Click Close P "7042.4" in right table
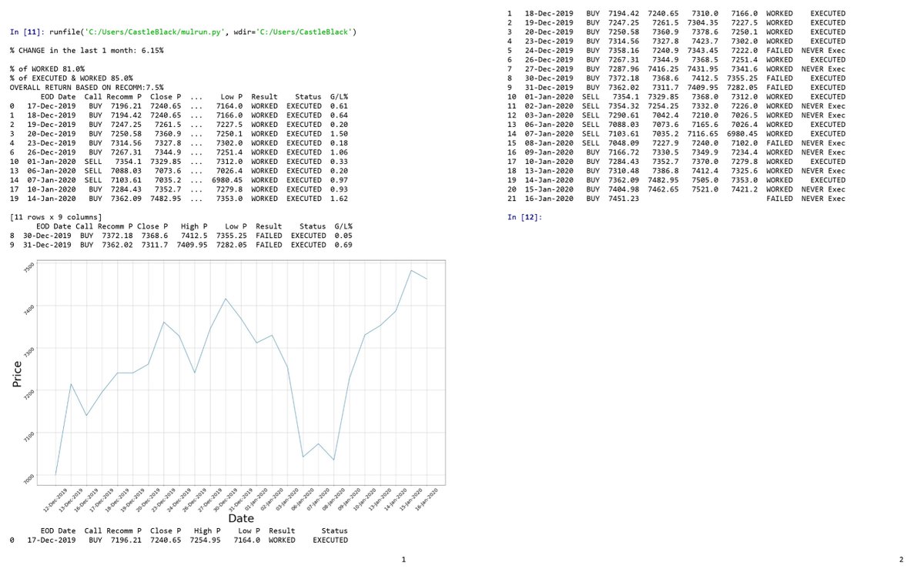This screenshot has width=924, height=572. 664,115
